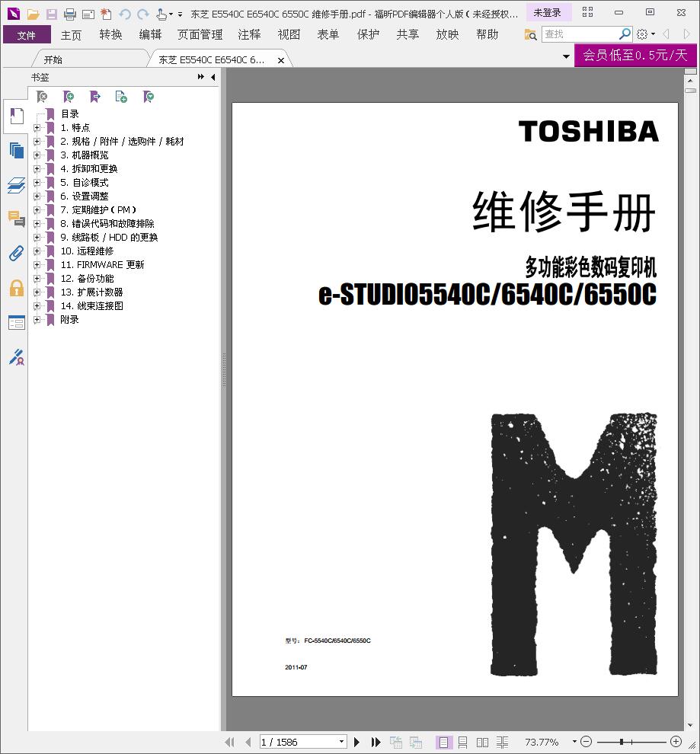This screenshot has height=754, width=700.
Task: Open the Bookmarks panel icon in sidebar
Action: click(x=16, y=117)
